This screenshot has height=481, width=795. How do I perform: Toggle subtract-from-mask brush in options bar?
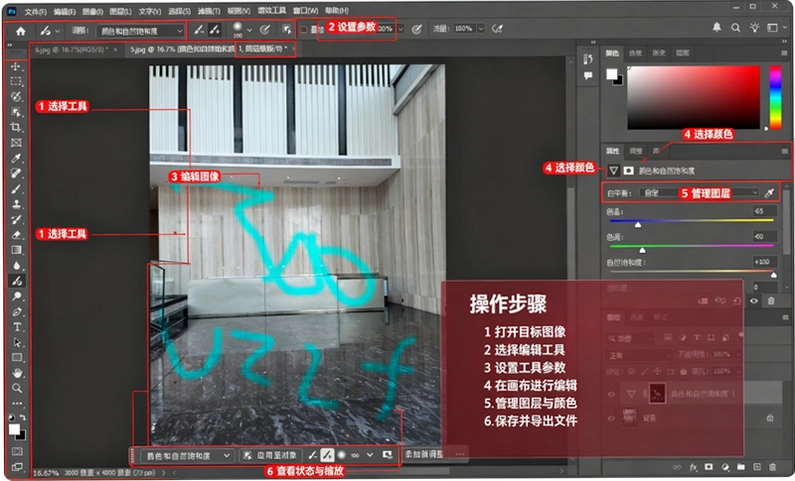(x=199, y=30)
